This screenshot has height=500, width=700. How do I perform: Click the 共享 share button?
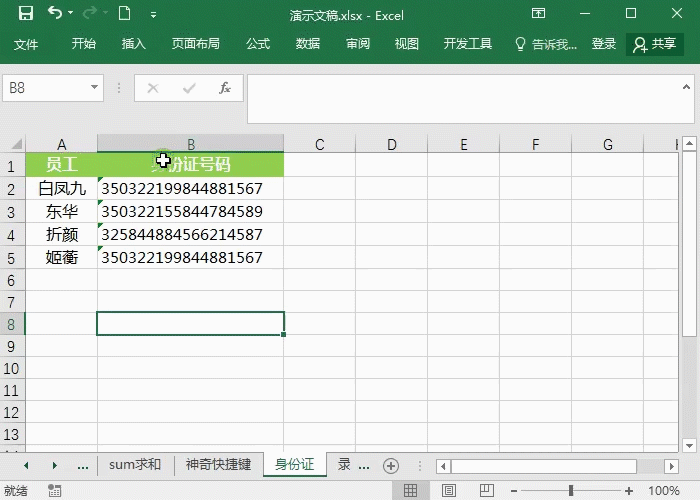(654, 44)
